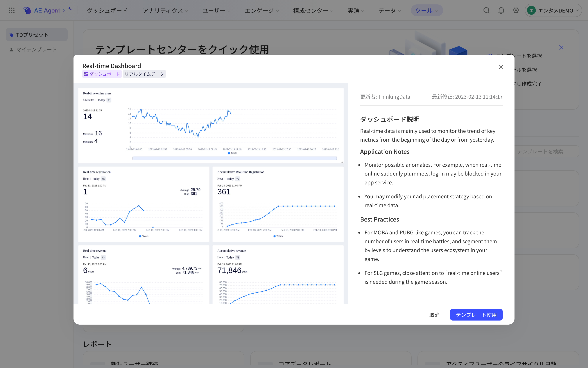Open the settings gear icon
Image resolution: width=588 pixels, height=368 pixels.
point(516,10)
